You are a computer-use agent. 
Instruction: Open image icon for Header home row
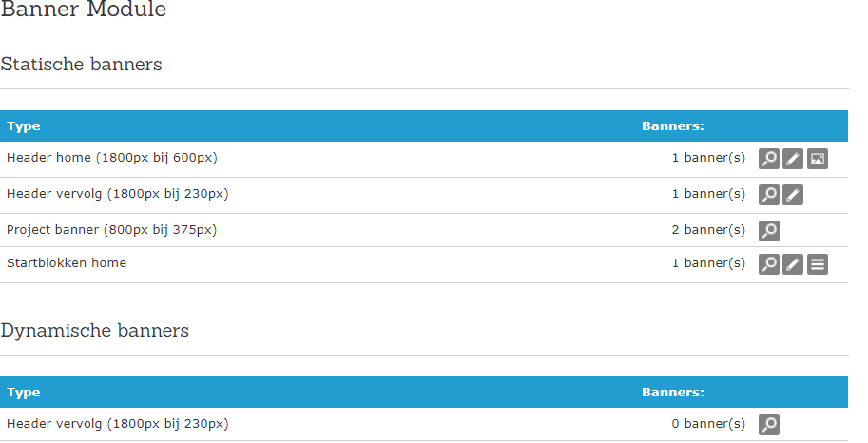[x=817, y=159]
